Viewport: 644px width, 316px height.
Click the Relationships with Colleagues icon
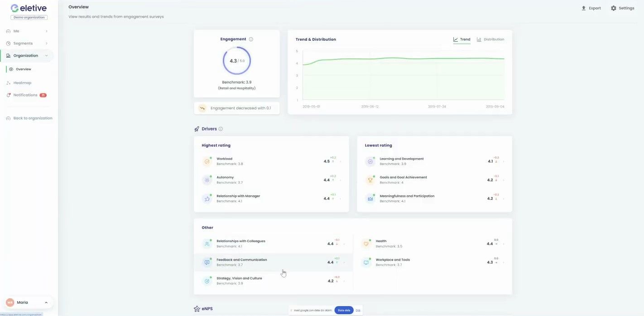pyautogui.click(x=207, y=244)
